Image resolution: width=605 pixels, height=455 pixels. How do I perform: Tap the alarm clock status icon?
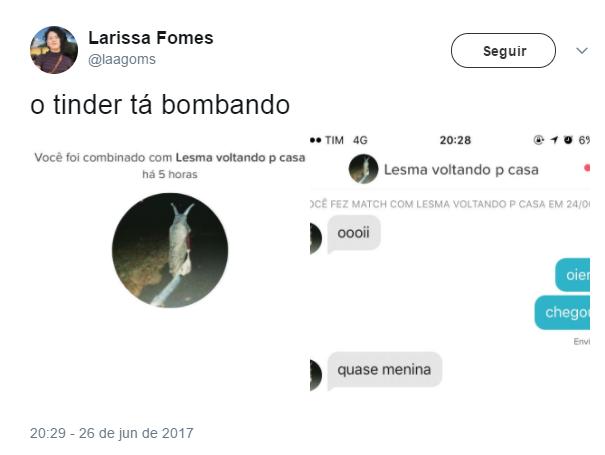568,140
